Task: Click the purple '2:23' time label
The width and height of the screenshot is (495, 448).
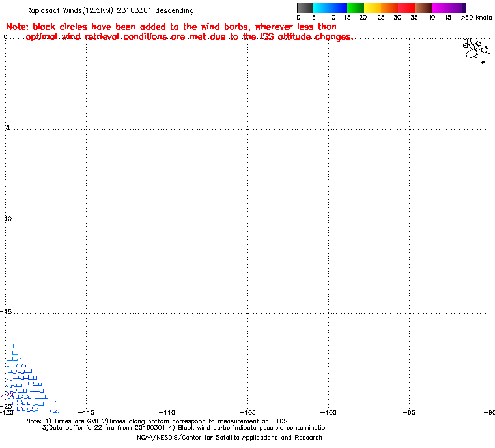Action: coord(7,395)
